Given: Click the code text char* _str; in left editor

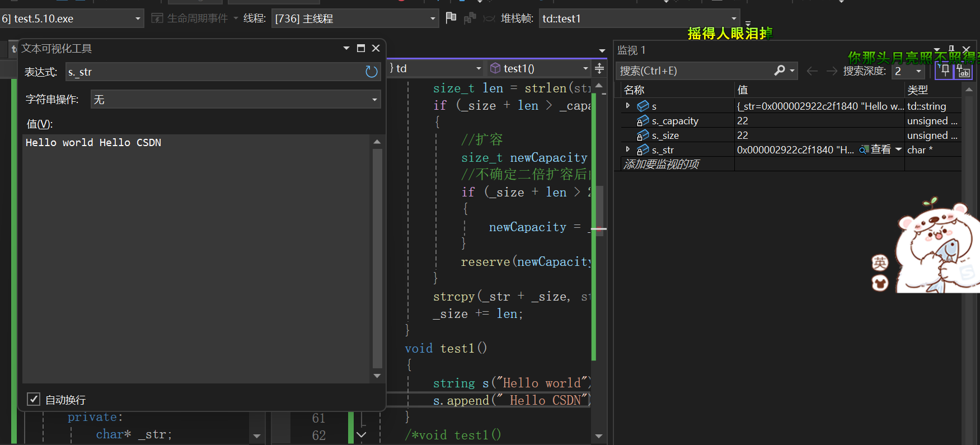Looking at the screenshot, I should (x=134, y=434).
